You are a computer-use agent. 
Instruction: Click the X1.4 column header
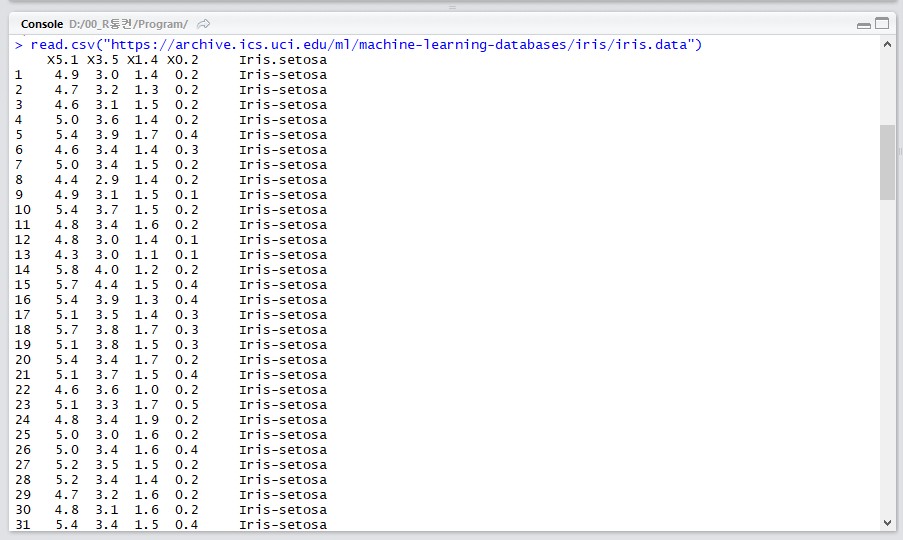click(x=142, y=60)
